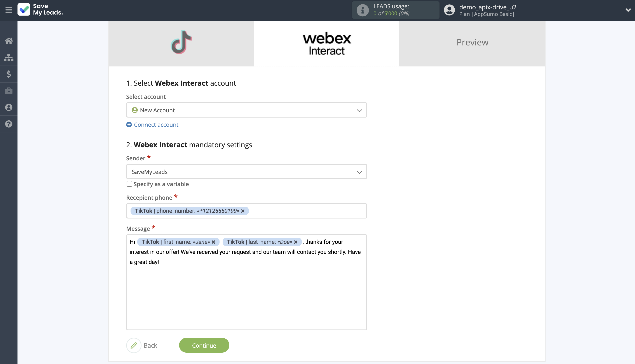Click the Plan AppSumo Basic text
Screen dimensions: 635x364
click(487, 14)
